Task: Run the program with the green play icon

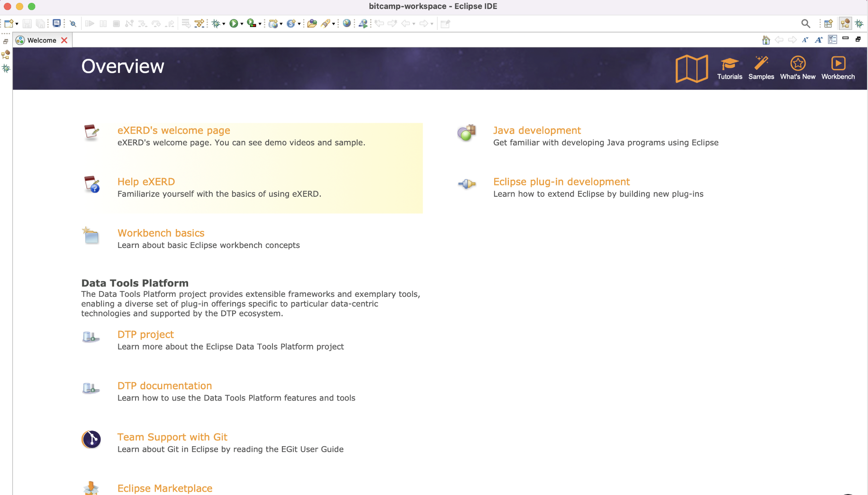Action: tap(234, 23)
